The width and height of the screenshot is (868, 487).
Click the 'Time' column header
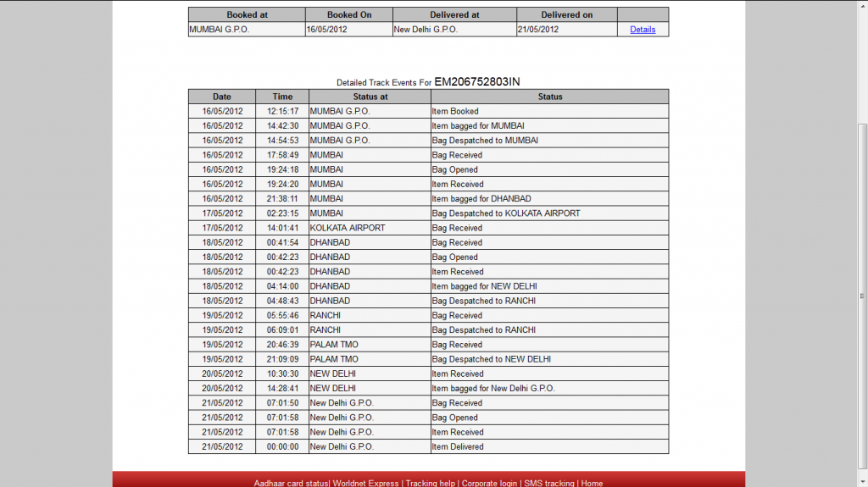282,97
